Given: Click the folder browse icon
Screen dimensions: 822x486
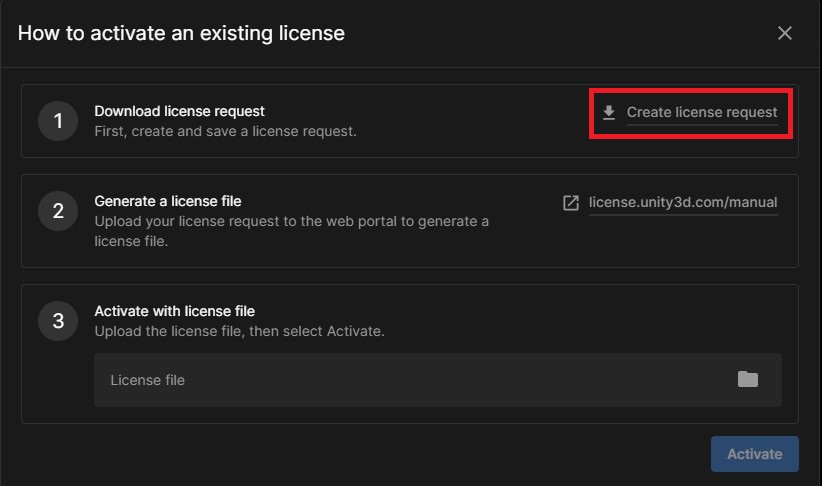Looking at the screenshot, I should pyautogui.click(x=748, y=379).
